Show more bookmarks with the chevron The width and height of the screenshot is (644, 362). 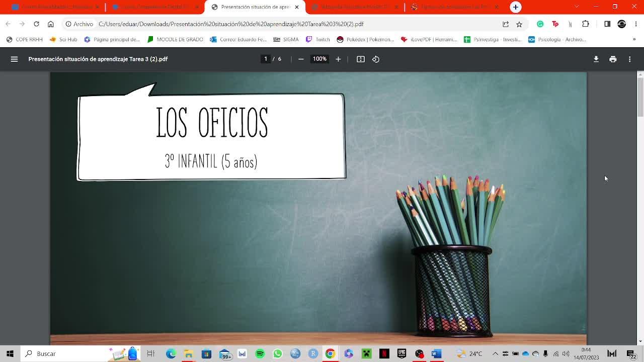point(634,40)
